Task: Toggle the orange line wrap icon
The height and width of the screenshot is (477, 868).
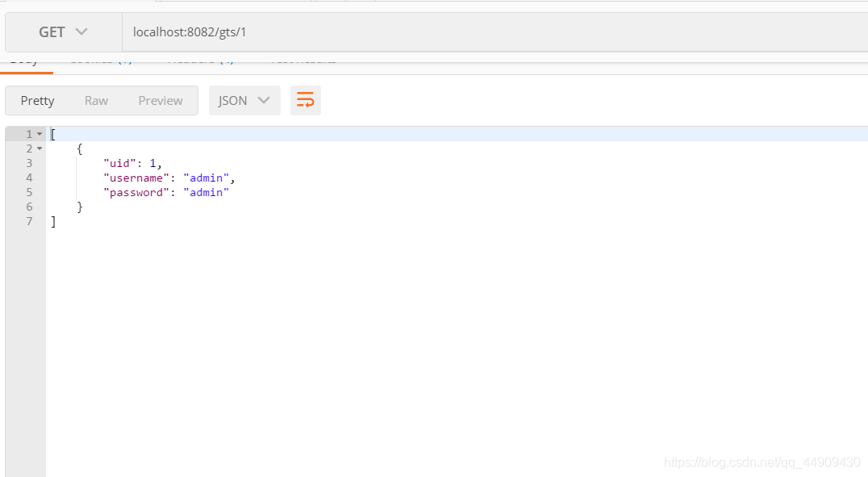Action: tap(306, 100)
